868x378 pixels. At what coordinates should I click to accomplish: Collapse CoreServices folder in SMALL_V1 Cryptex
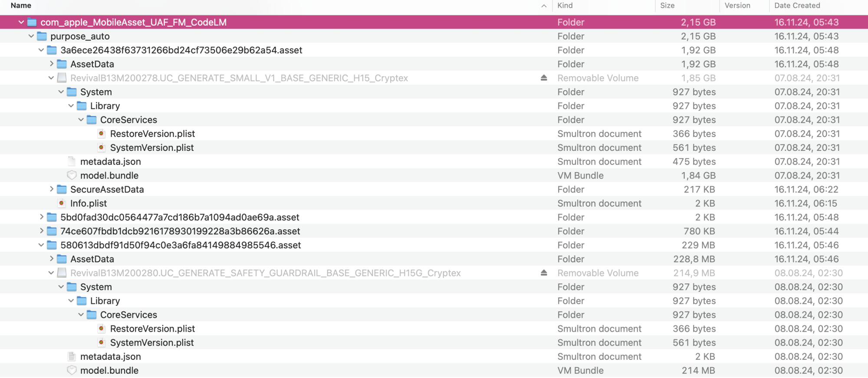81,120
